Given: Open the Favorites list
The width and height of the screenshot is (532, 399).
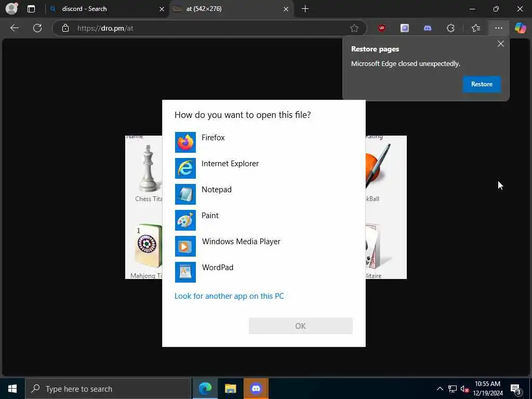Looking at the screenshot, I should (476, 28).
